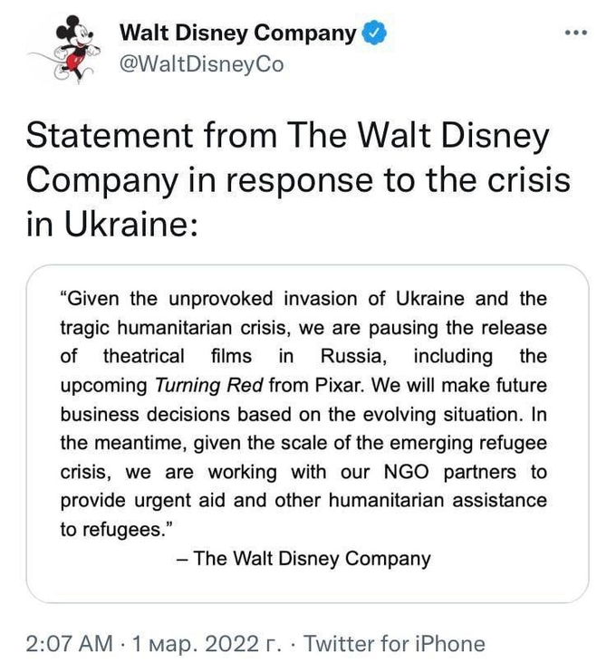Click "humanitarian assistance" in the statement image

click(x=438, y=501)
